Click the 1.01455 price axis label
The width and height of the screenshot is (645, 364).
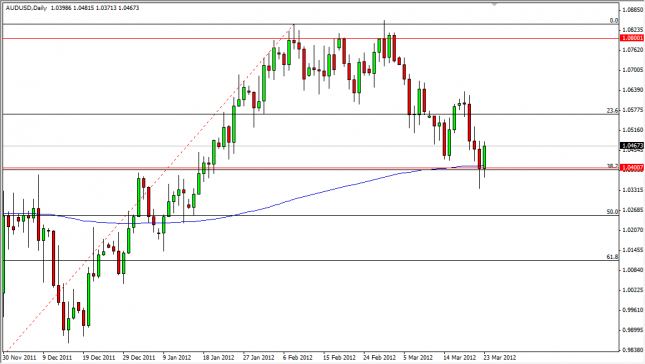[x=633, y=250]
